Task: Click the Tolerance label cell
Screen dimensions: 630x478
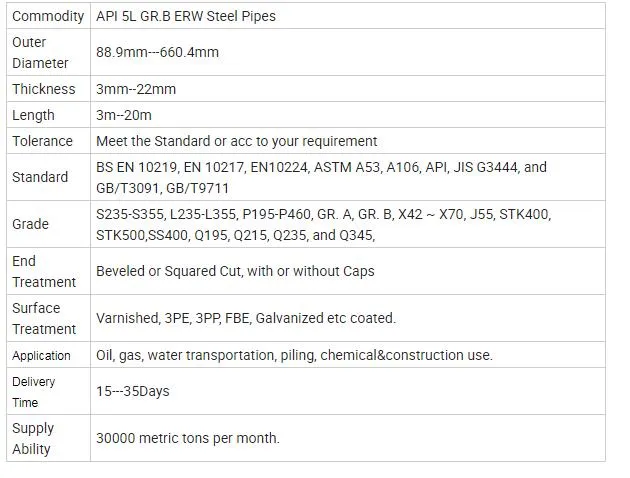Action: tap(43, 141)
